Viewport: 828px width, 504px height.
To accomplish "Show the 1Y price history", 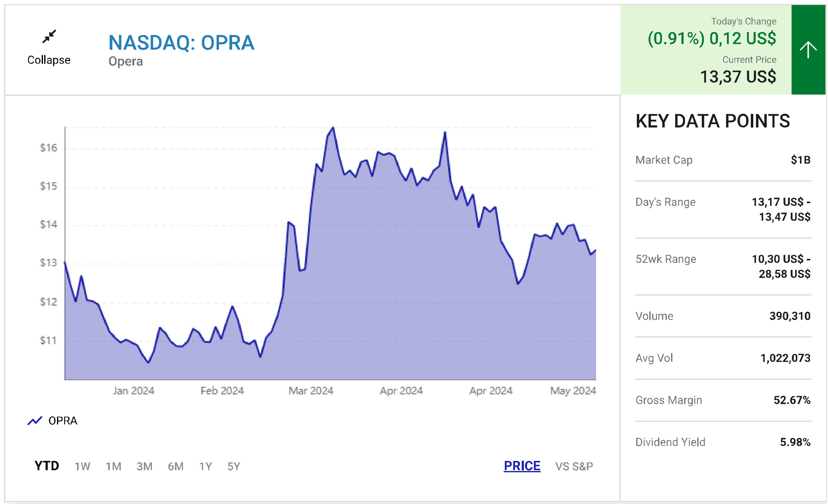I will point(205,466).
